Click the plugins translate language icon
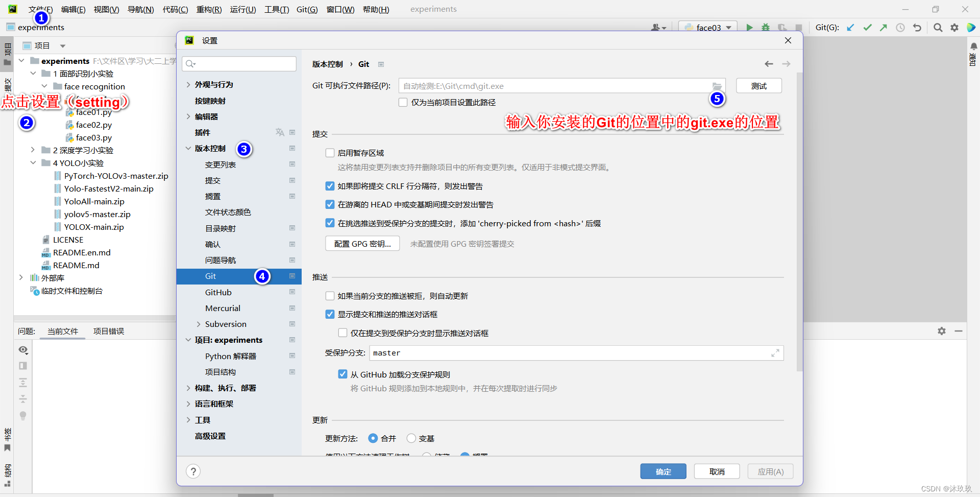 coord(280,132)
